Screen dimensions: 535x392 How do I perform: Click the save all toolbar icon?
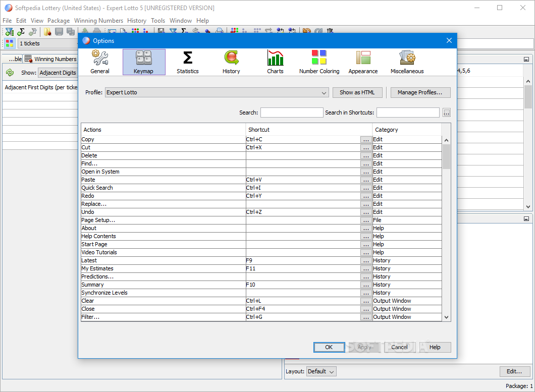click(x=71, y=32)
